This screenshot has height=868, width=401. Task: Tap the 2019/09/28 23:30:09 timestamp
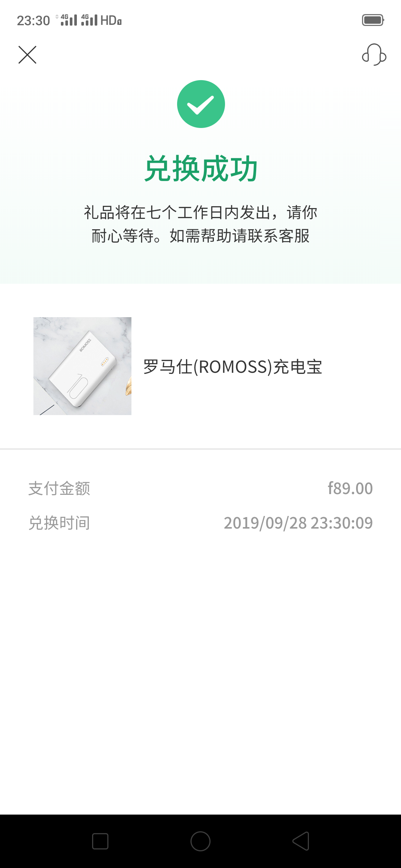[298, 523]
